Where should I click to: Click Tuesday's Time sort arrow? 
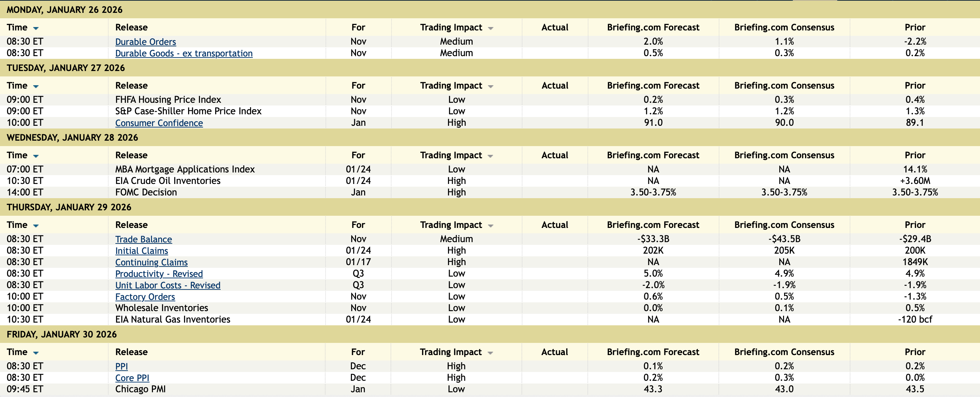tap(36, 87)
